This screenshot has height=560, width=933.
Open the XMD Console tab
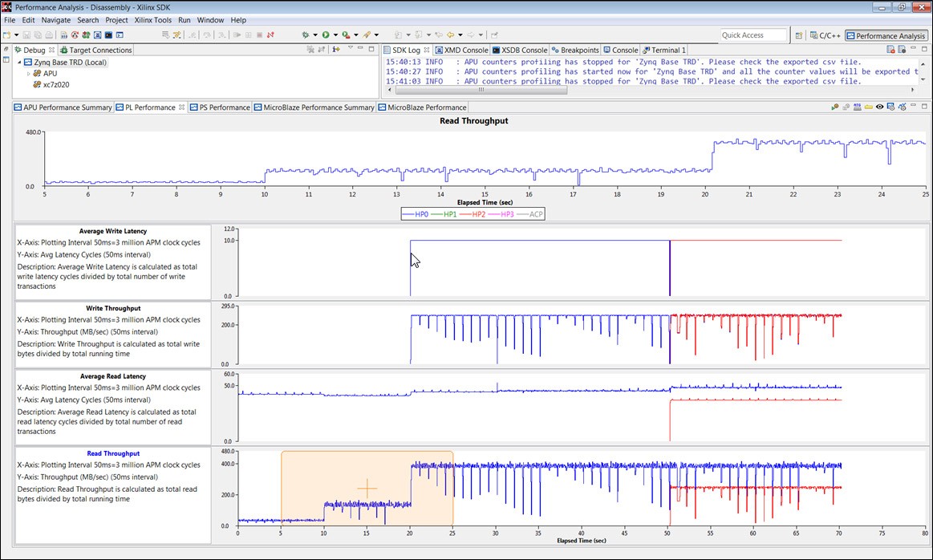point(462,50)
